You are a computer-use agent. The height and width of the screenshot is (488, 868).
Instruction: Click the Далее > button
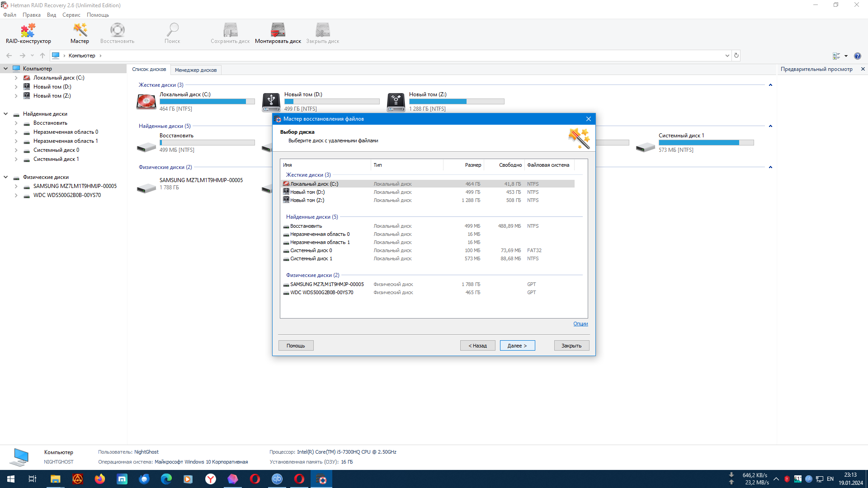pos(517,346)
